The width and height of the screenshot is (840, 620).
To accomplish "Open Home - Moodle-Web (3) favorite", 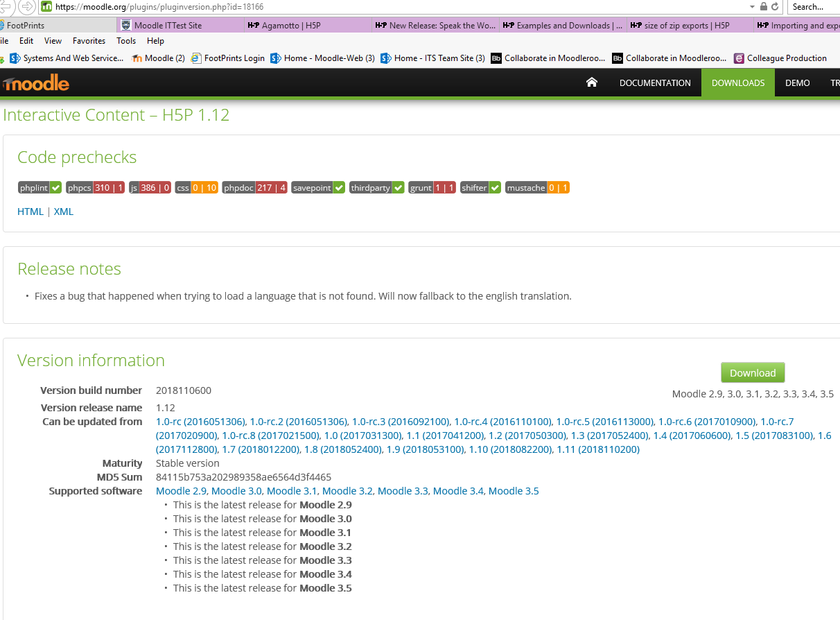I will [323, 58].
